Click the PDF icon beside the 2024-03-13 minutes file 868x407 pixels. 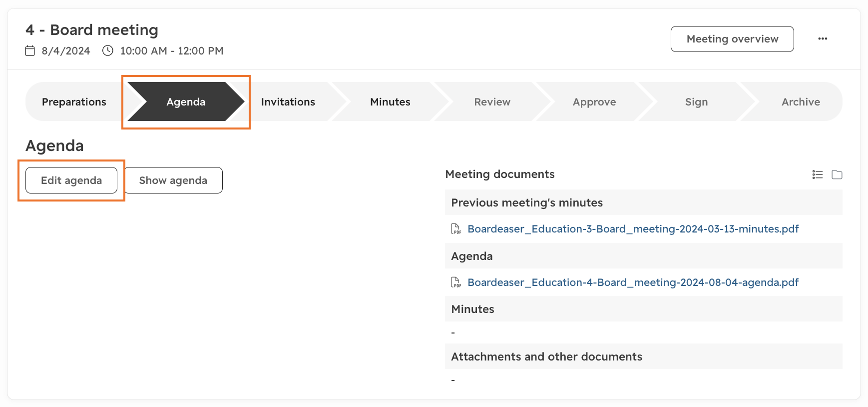pos(456,229)
